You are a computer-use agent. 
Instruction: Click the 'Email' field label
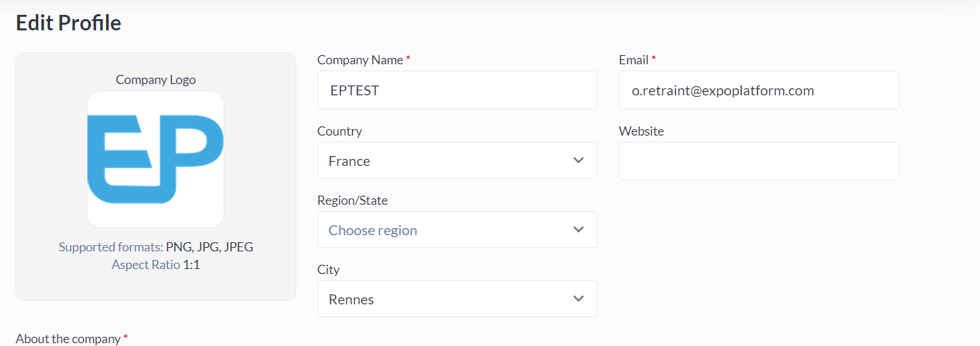point(634,60)
